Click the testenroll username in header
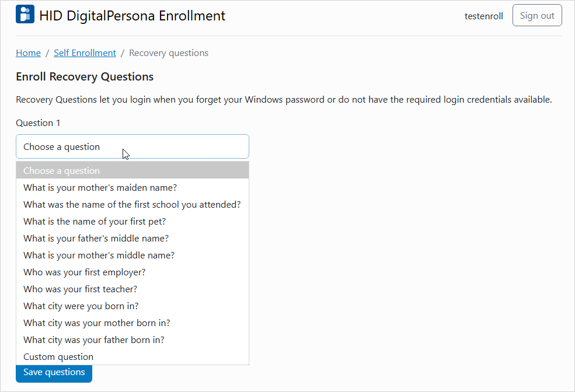Screen dimensions: 575x392 (x=483, y=16)
